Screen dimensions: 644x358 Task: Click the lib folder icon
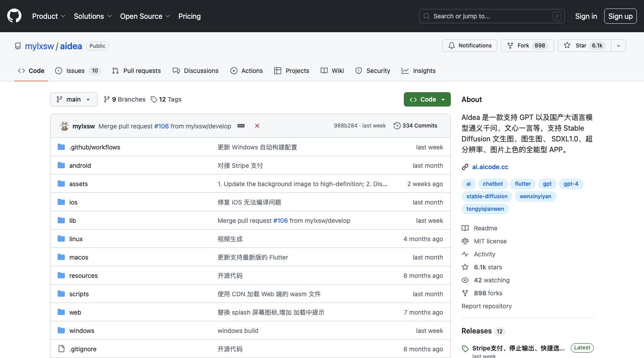61,221
